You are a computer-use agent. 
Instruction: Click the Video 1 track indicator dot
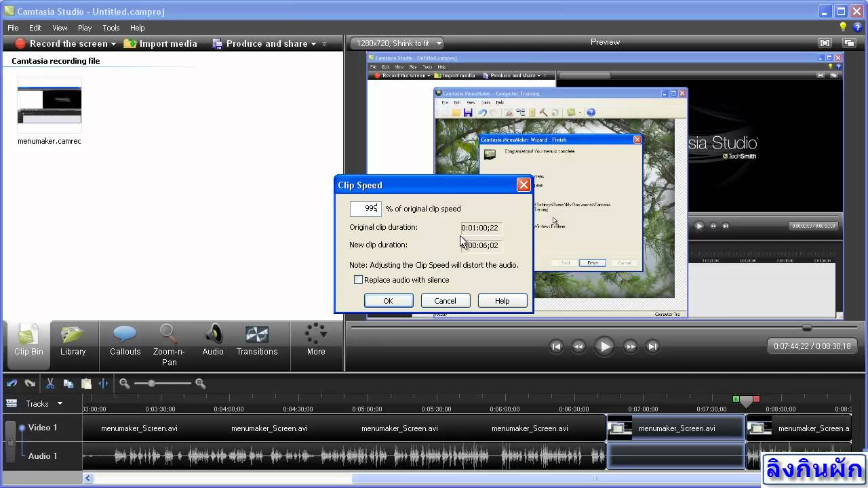pos(22,428)
